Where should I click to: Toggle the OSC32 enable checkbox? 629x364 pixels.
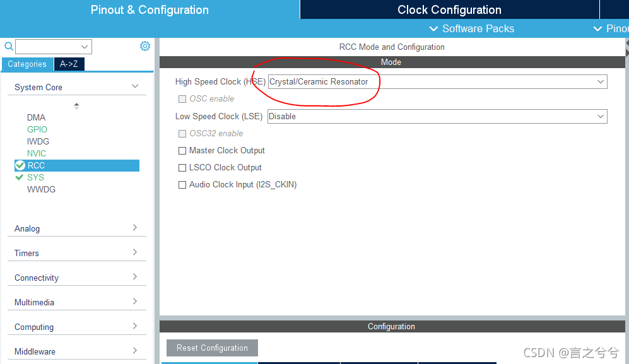tap(182, 134)
